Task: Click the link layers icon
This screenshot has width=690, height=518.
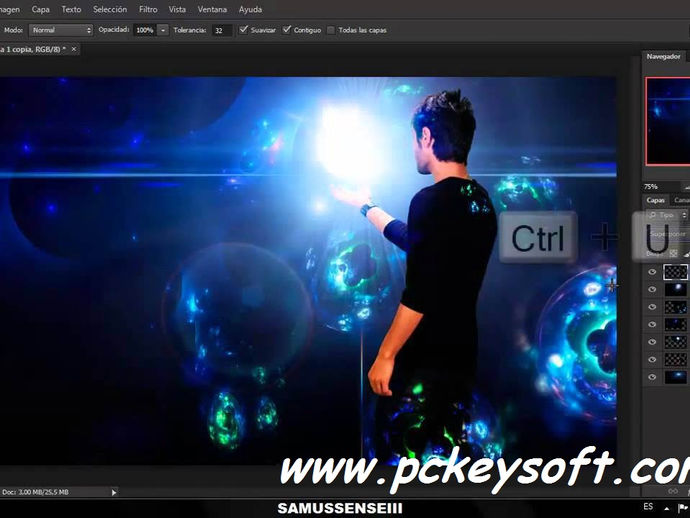Action: [x=673, y=491]
